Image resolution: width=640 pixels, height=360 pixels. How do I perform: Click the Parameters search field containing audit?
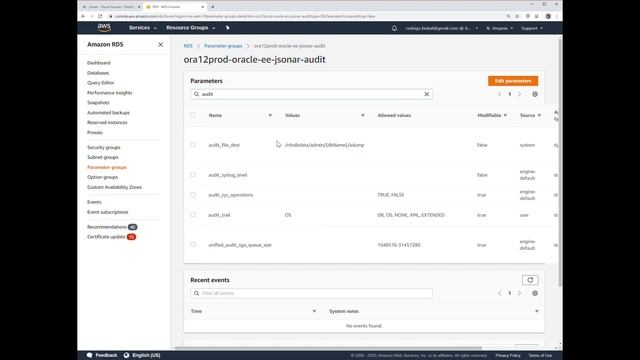(x=311, y=94)
